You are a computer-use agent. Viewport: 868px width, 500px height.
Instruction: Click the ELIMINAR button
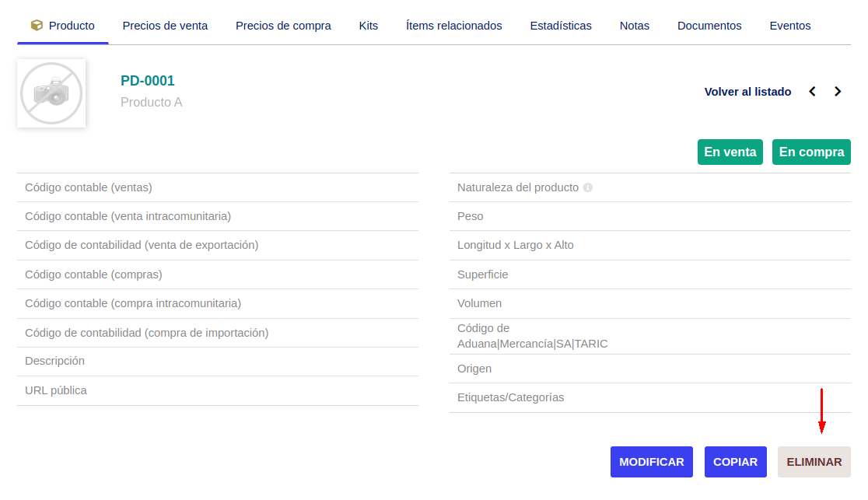[x=814, y=462]
